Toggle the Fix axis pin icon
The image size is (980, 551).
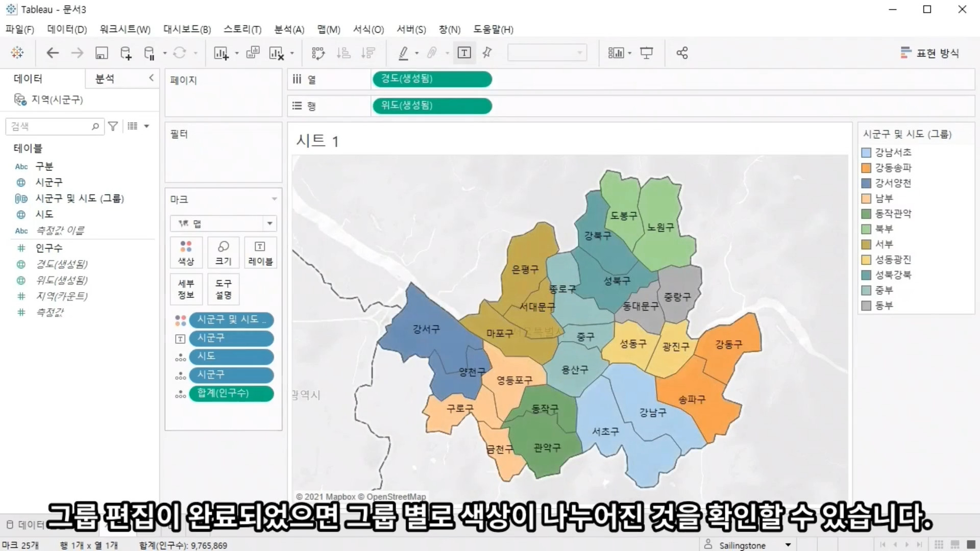tap(487, 53)
